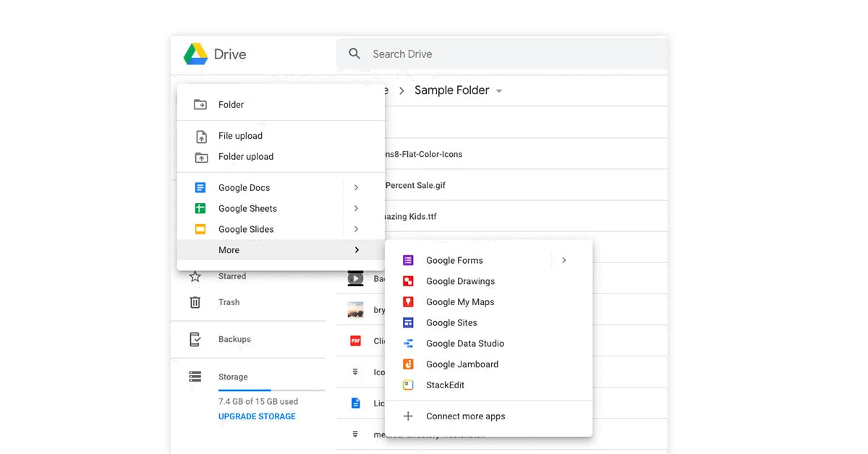Create a new Google Drawing
The width and height of the screenshot is (868, 454).
point(460,280)
